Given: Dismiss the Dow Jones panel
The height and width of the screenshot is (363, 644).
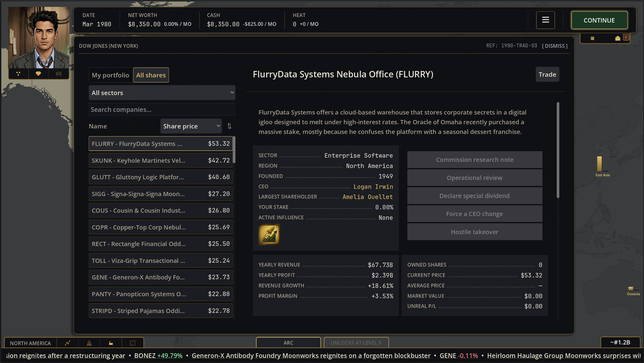Looking at the screenshot, I should tap(555, 46).
